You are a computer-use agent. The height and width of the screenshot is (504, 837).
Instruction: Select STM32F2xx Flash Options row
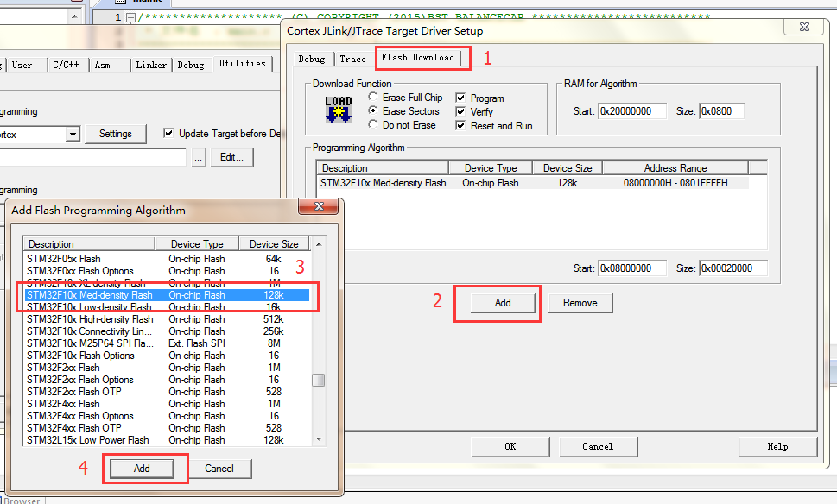pyautogui.click(x=167, y=380)
